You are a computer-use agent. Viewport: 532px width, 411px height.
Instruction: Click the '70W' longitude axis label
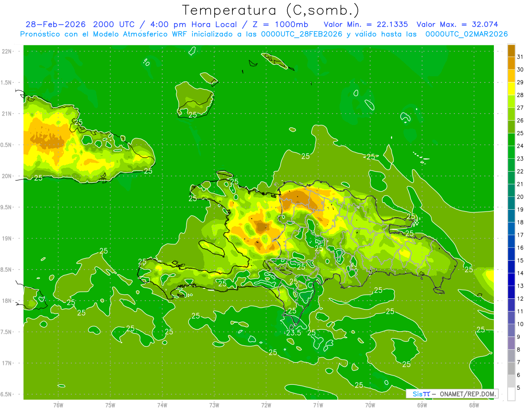point(370,405)
